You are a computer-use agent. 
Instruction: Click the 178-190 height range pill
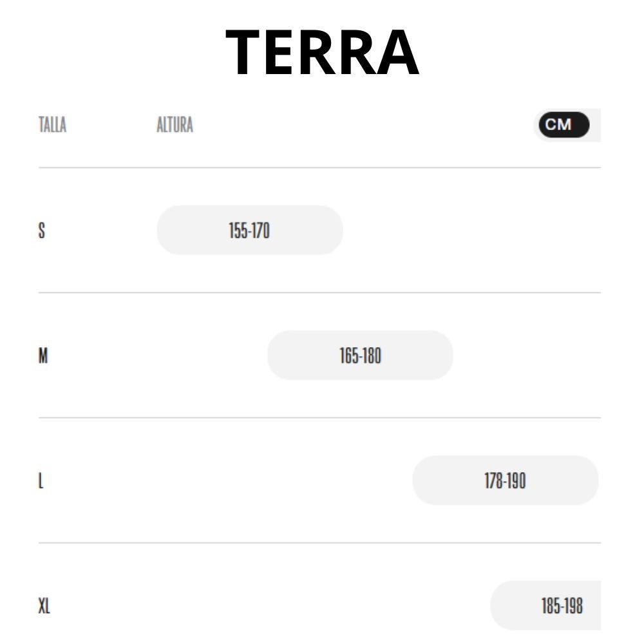[505, 480]
